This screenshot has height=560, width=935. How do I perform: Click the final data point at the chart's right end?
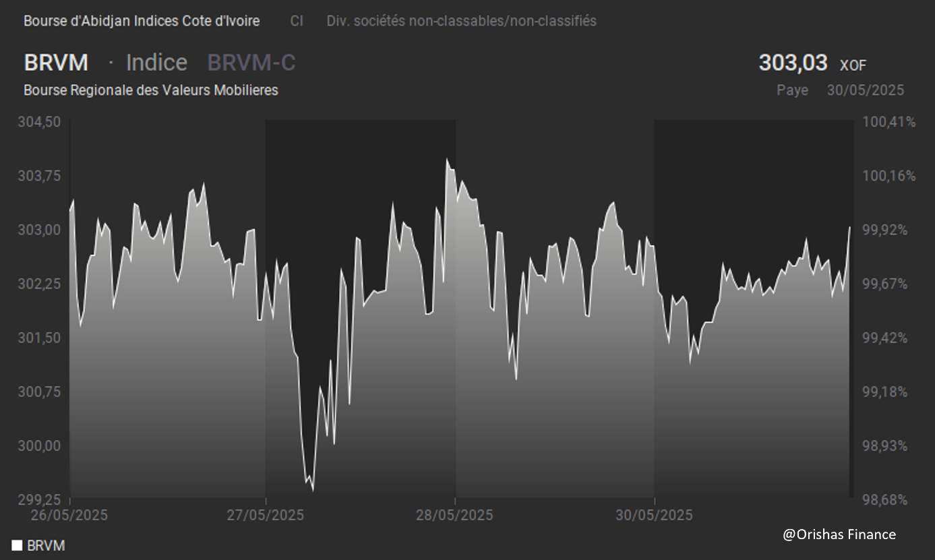point(849,227)
